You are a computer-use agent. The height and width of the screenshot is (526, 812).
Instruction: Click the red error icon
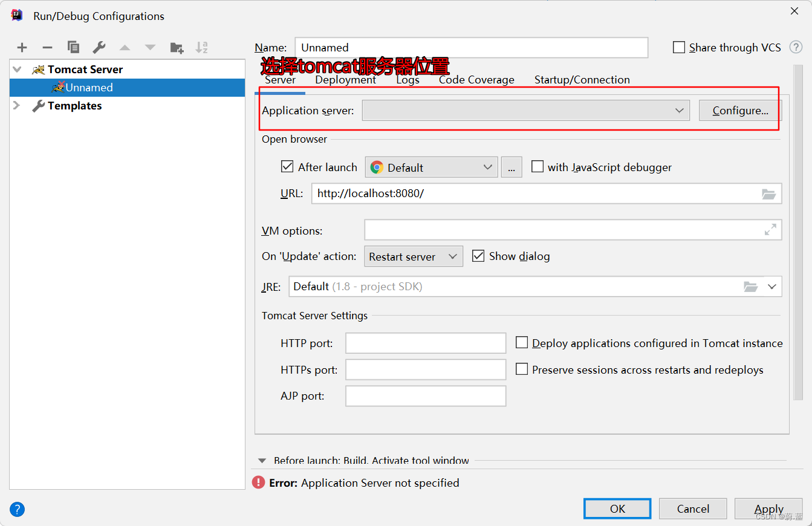click(259, 482)
